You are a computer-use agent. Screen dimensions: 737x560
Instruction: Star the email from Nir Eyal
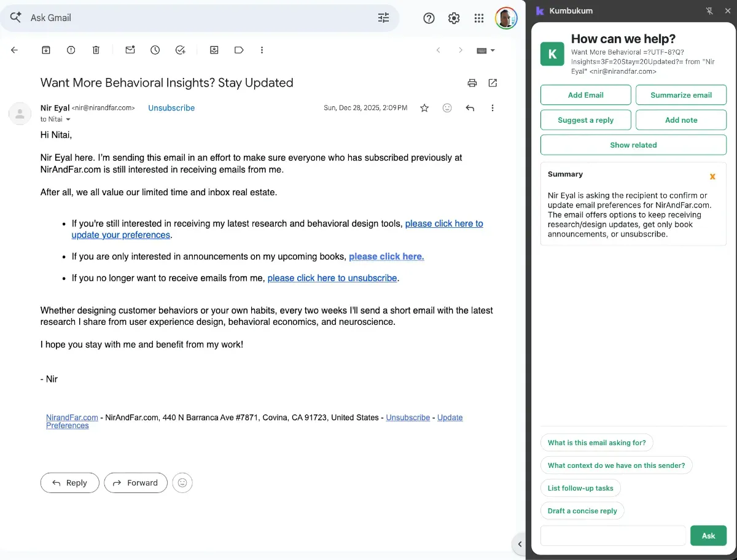click(424, 108)
